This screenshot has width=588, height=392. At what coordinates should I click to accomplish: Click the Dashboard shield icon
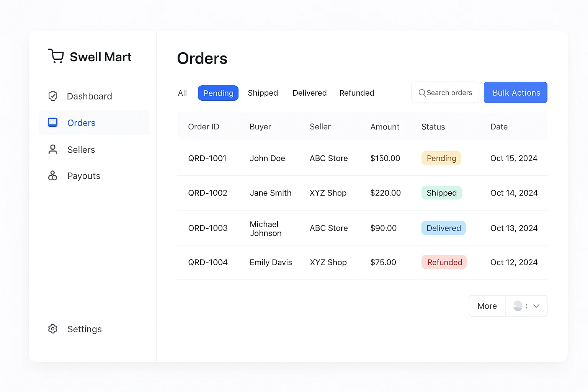coord(53,96)
